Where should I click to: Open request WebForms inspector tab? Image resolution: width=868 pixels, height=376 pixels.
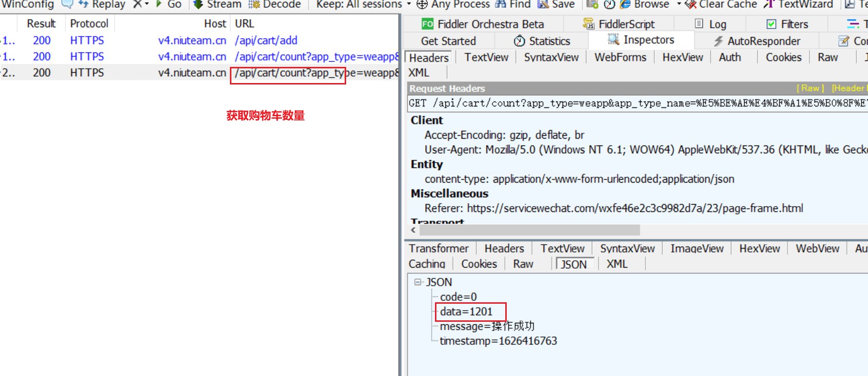[620, 58]
